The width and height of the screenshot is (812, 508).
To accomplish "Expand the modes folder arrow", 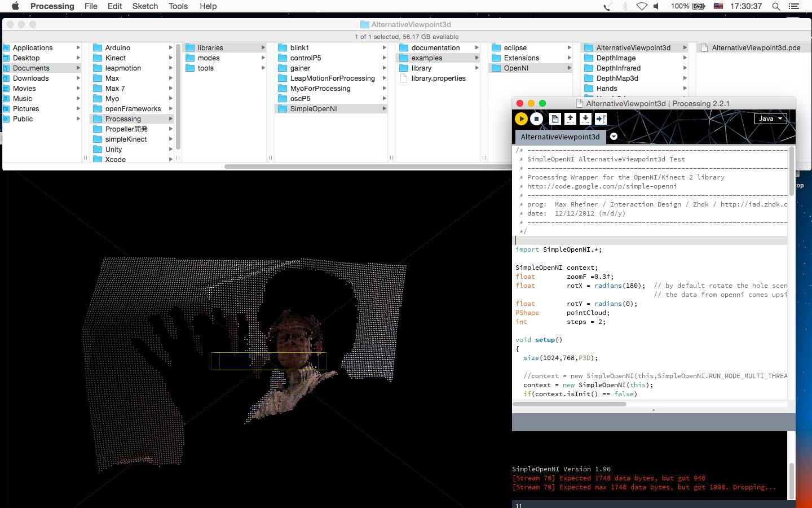I will (263, 58).
